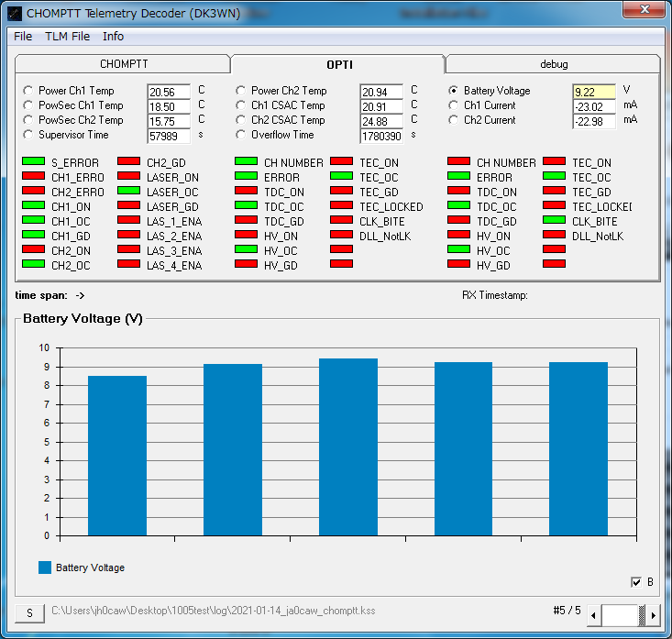672x639 pixels.
Task: Click the red LAS_2_ENA status indicator
Action: pos(129,235)
